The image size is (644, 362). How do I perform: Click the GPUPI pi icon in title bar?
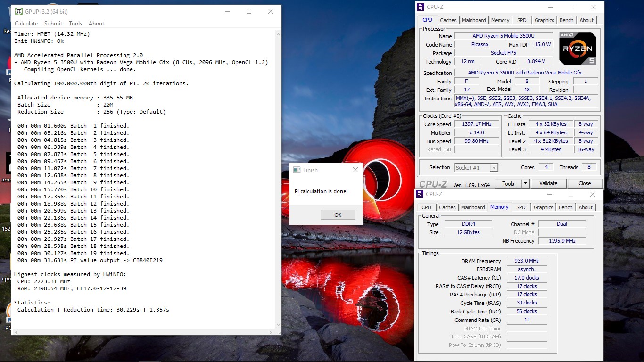point(19,11)
